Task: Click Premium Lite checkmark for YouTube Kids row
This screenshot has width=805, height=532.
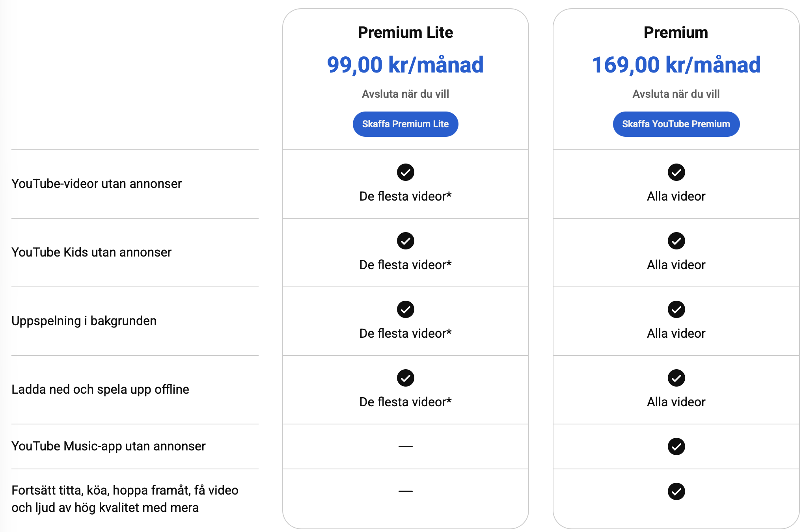Action: point(406,241)
